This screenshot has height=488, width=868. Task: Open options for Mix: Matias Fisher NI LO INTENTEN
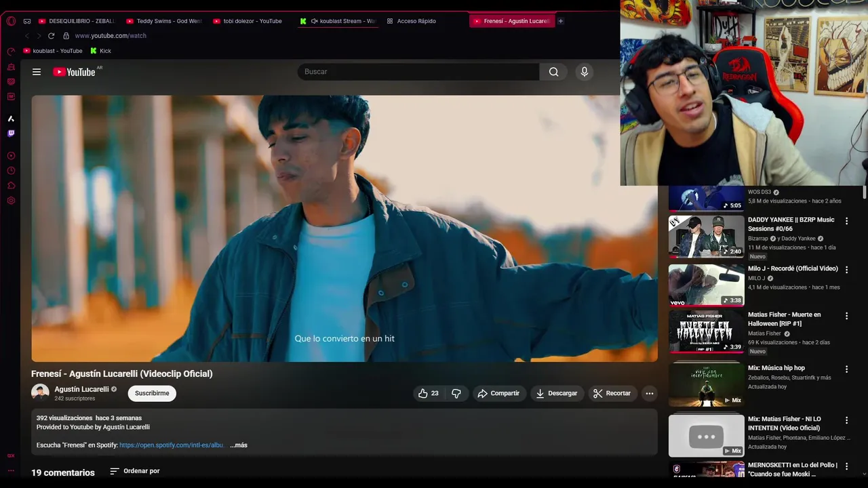point(846,420)
